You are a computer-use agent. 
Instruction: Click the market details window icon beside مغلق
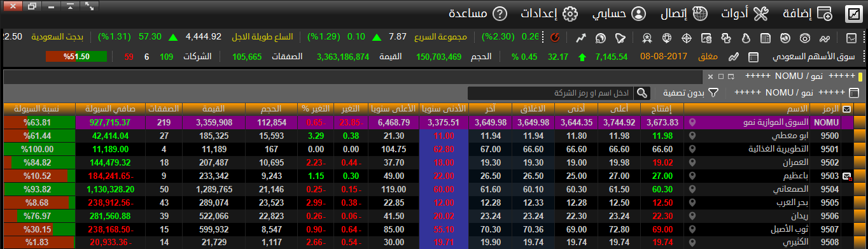(x=753, y=57)
